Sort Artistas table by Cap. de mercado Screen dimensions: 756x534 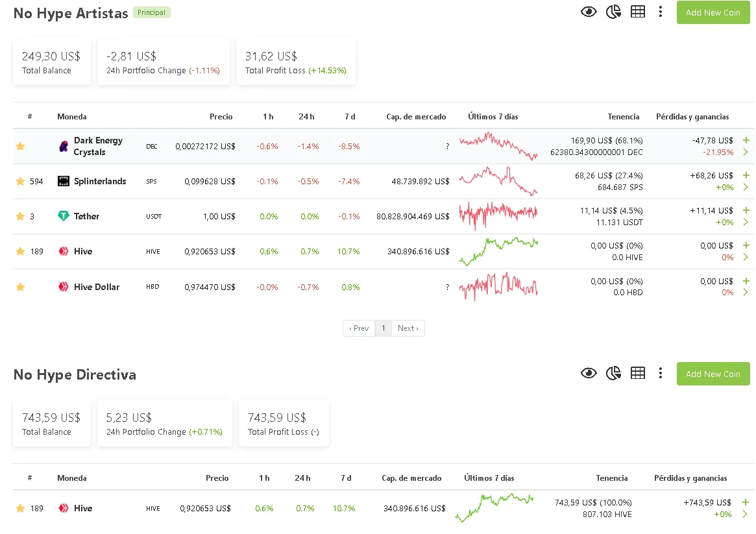click(x=415, y=117)
